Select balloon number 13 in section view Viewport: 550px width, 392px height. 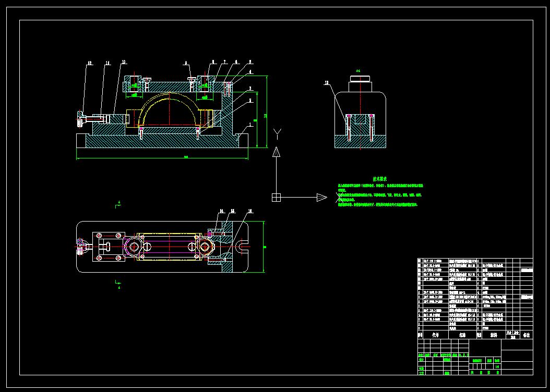pos(327,83)
